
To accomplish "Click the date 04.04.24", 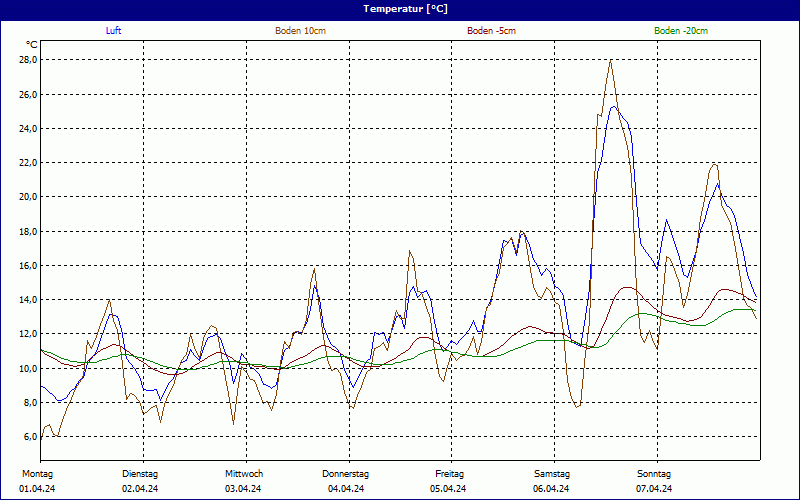I will click(x=346, y=489).
